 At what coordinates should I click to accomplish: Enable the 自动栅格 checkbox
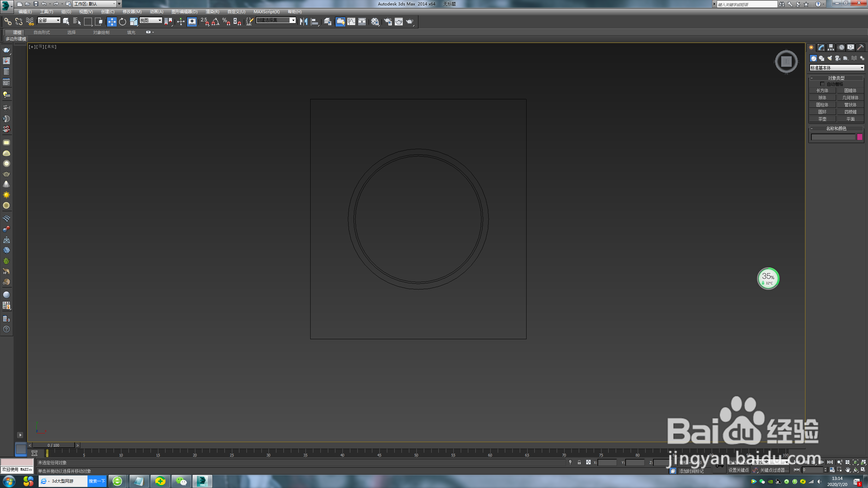click(x=822, y=84)
